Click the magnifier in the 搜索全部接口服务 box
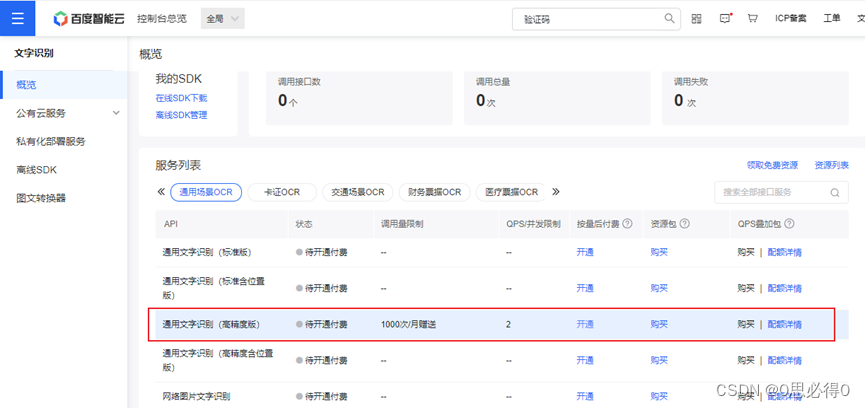This screenshot has height=408, width=865. click(835, 193)
